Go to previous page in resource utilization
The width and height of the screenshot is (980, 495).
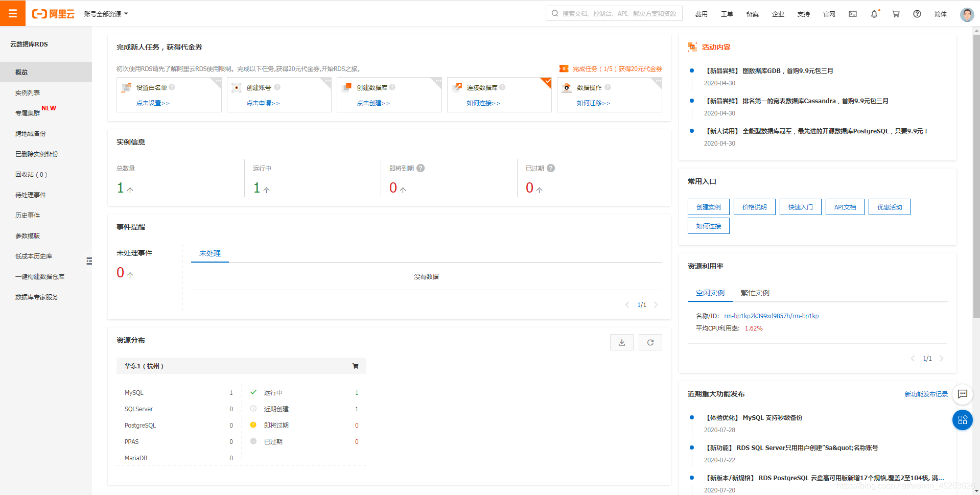coord(913,359)
